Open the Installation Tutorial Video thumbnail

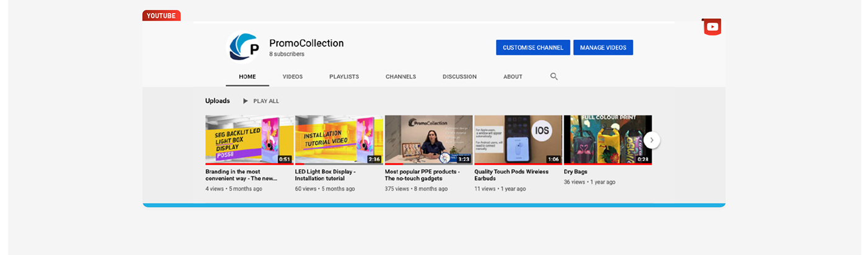[339, 140]
